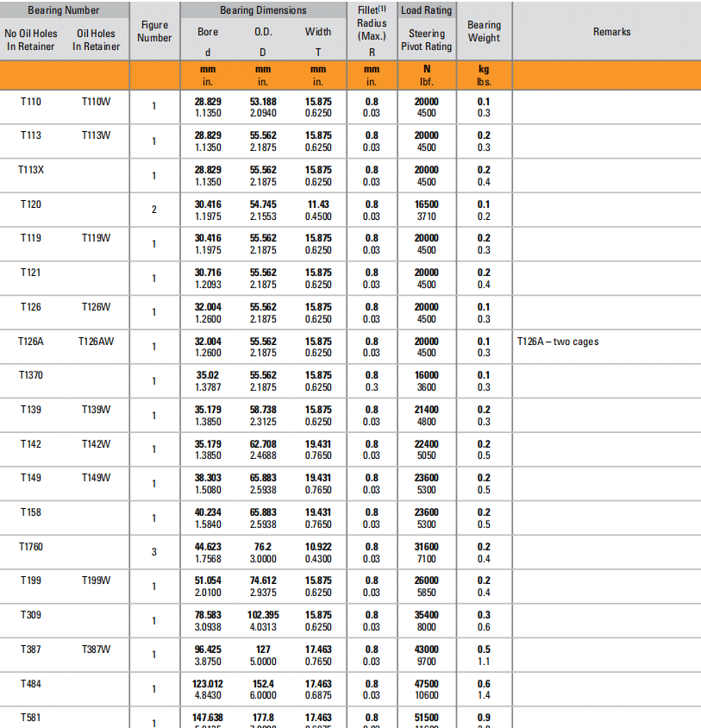
Task: Click the Bearing Weight header
Action: (x=484, y=32)
